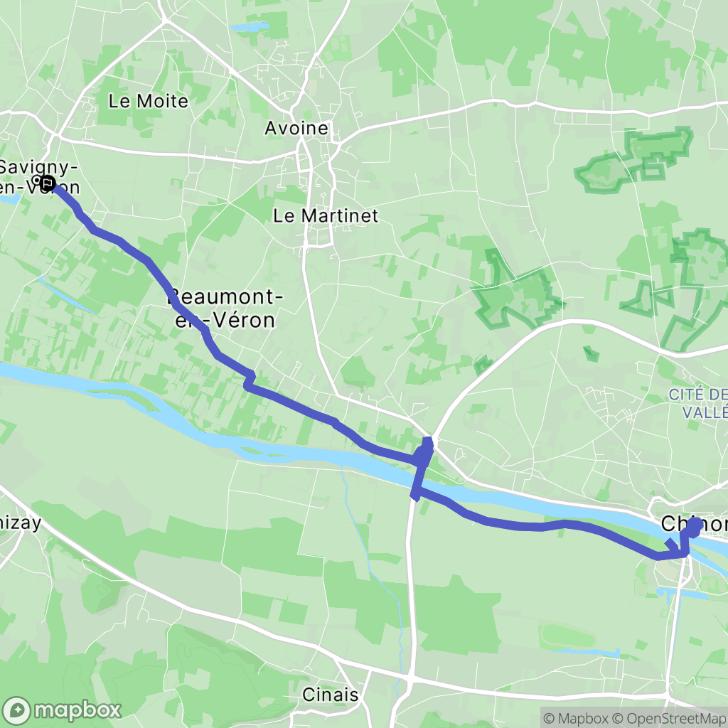Click the route start point near Chinon
This screenshot has width=728, height=728.
pyautogui.click(x=695, y=526)
